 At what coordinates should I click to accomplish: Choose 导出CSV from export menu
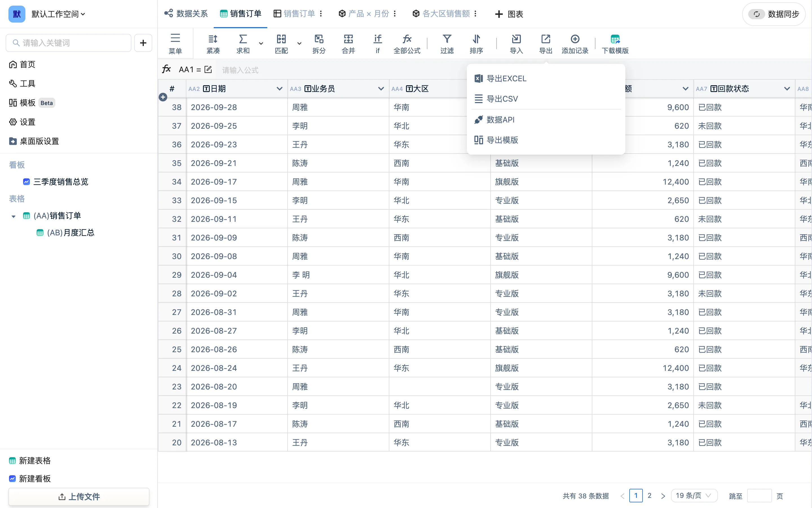(x=546, y=99)
